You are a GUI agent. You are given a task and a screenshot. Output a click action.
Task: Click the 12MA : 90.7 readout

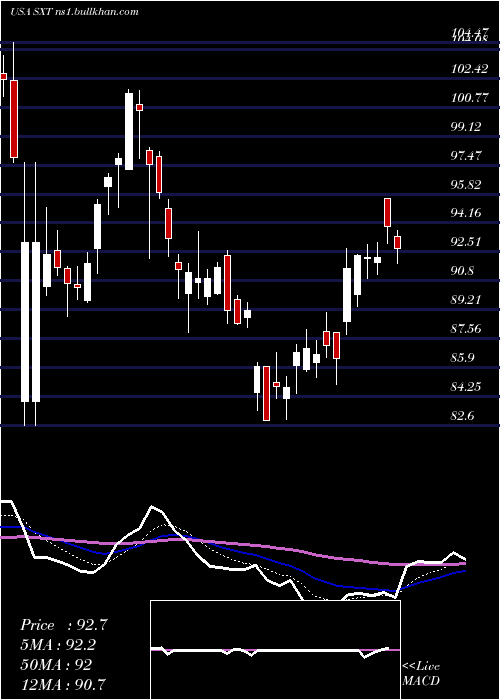[x=64, y=684]
